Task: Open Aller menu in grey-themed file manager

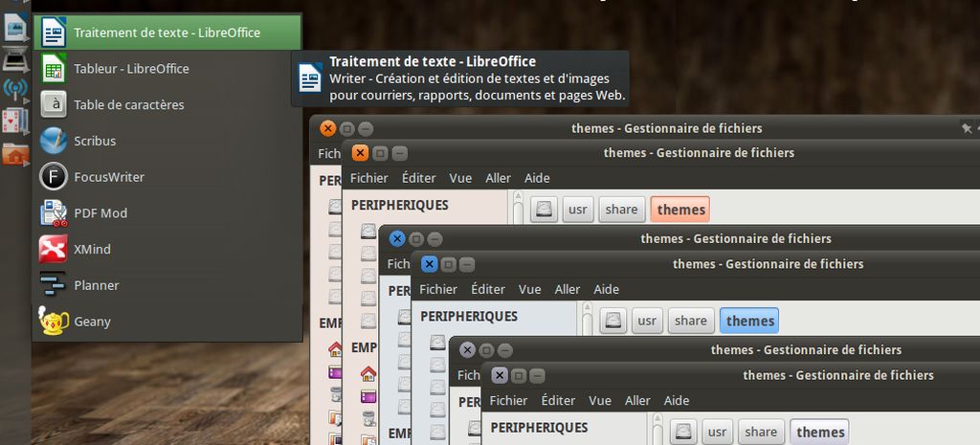Action: [x=637, y=401]
